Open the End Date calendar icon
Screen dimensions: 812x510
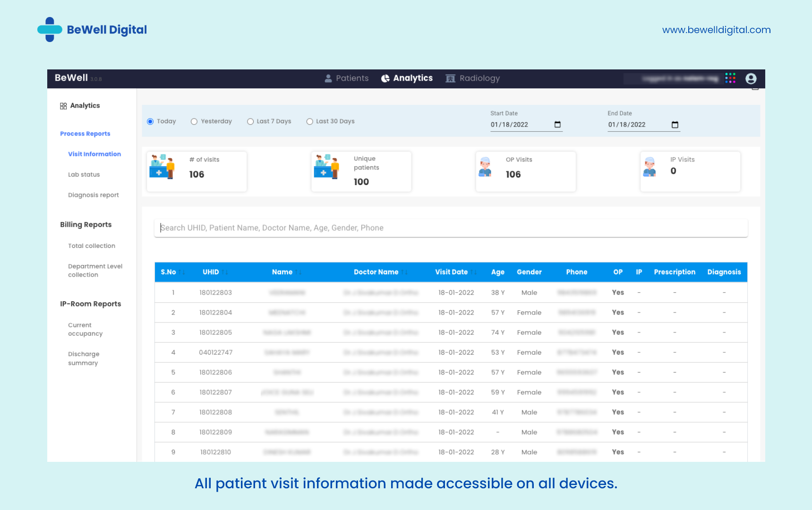coord(675,124)
